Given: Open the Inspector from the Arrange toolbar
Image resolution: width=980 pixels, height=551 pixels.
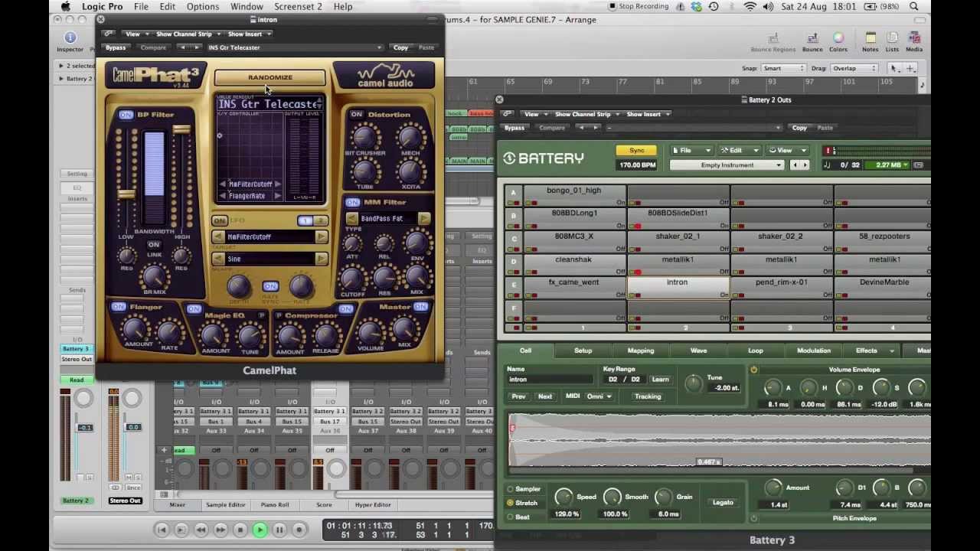Looking at the screenshot, I should coord(70,41).
